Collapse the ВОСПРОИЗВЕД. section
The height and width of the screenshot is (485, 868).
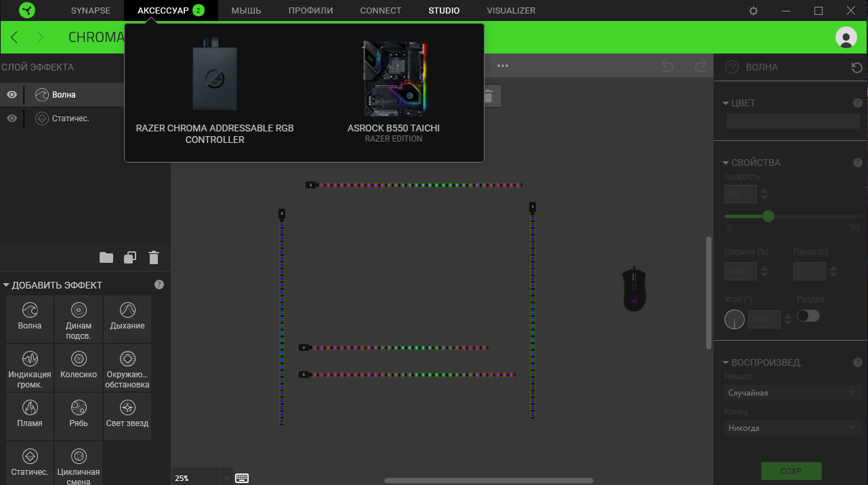point(726,363)
